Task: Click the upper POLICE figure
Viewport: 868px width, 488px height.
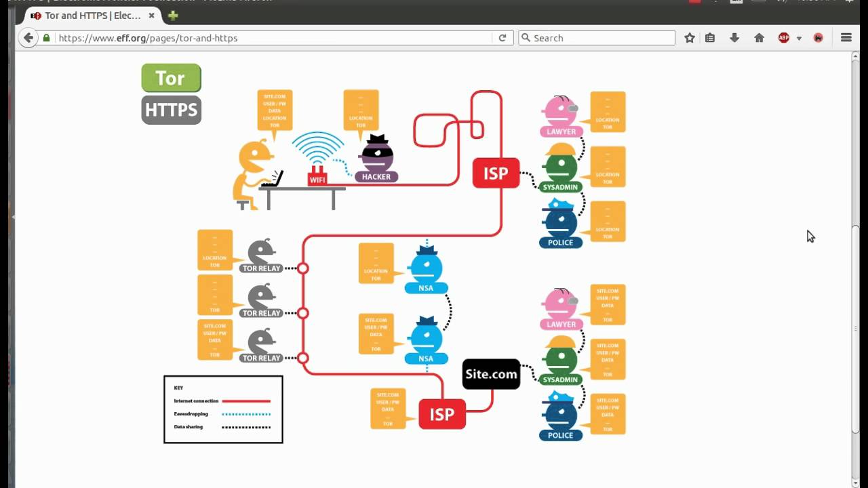Action: (x=561, y=224)
